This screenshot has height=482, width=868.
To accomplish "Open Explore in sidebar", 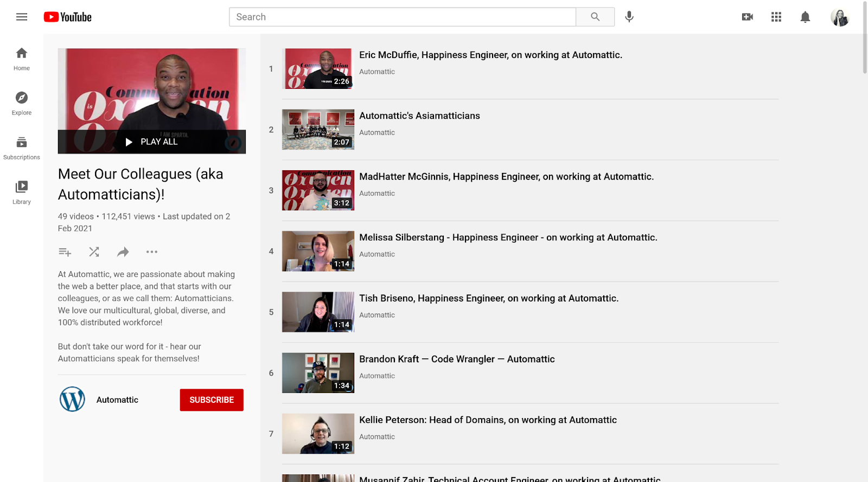I will click(22, 104).
